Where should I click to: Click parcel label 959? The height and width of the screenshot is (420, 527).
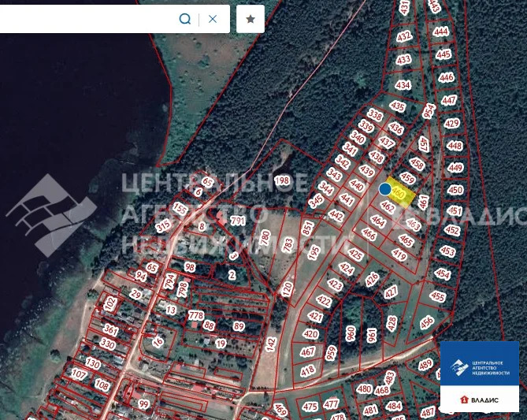(332, 354)
